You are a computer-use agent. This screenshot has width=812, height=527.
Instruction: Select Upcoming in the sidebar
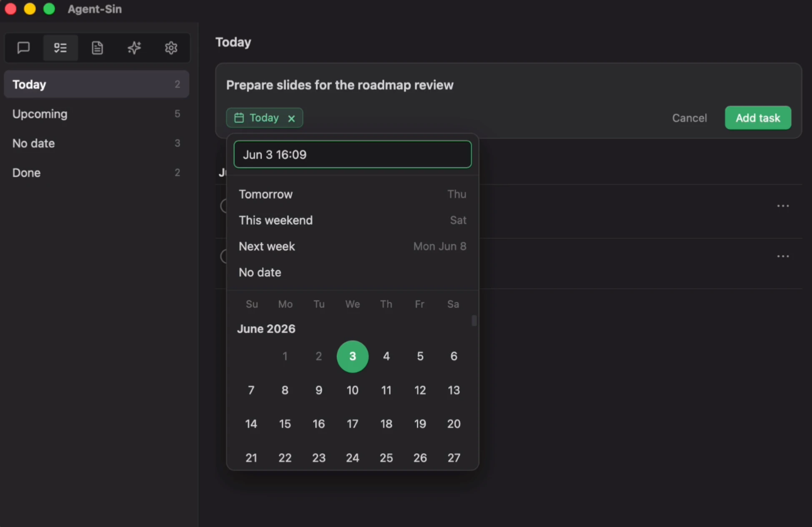point(96,114)
